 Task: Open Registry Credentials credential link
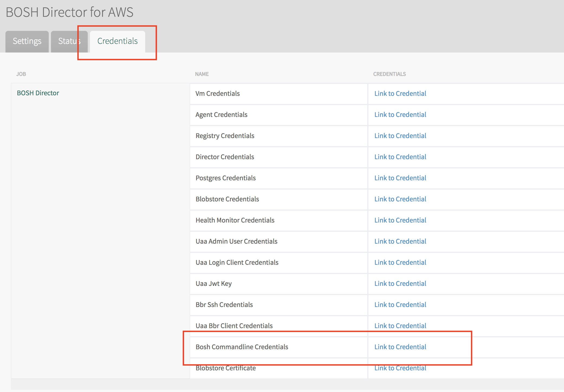pyautogui.click(x=400, y=136)
